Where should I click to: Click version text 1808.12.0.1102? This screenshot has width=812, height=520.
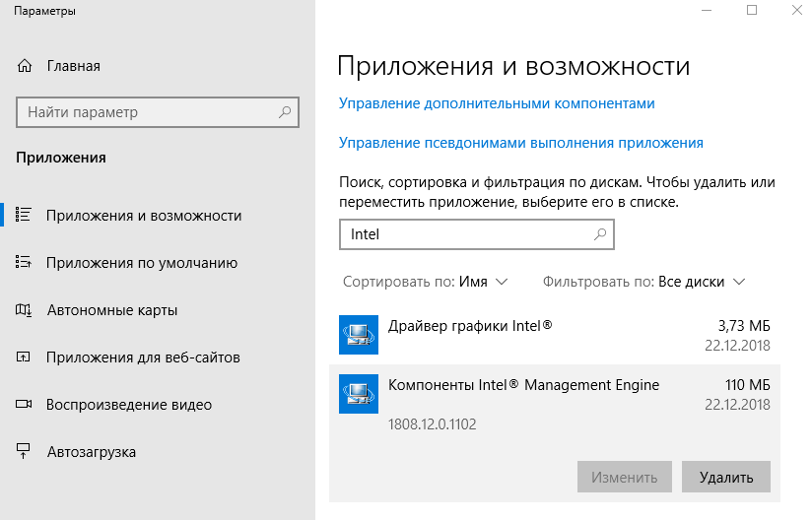pos(432,424)
